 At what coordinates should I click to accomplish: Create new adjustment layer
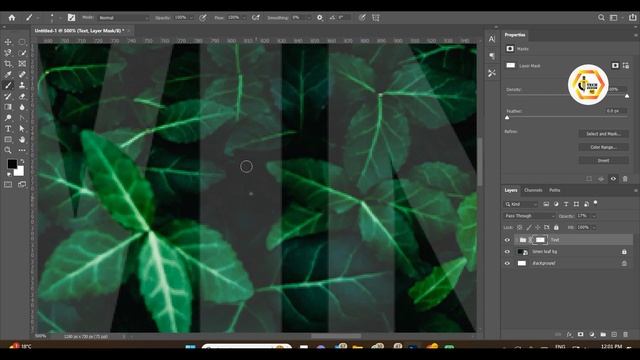pyautogui.click(x=592, y=334)
